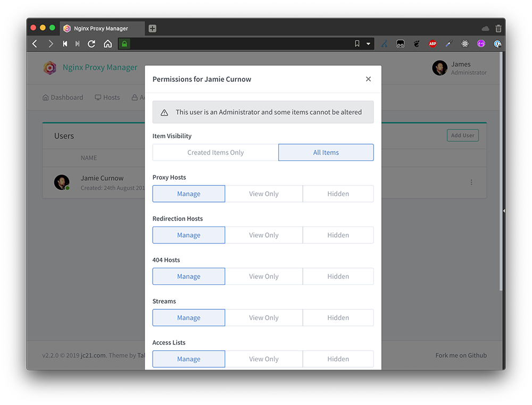The width and height of the screenshot is (532, 405).
Task: Click the Dark Reader extension icon
Action: [x=400, y=44]
